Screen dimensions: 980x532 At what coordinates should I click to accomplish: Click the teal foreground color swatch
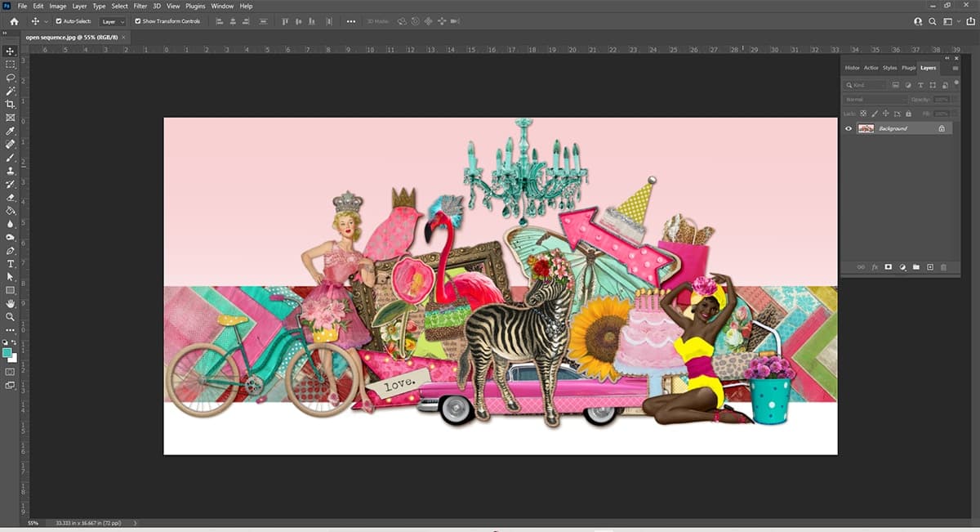pyautogui.click(x=7, y=352)
